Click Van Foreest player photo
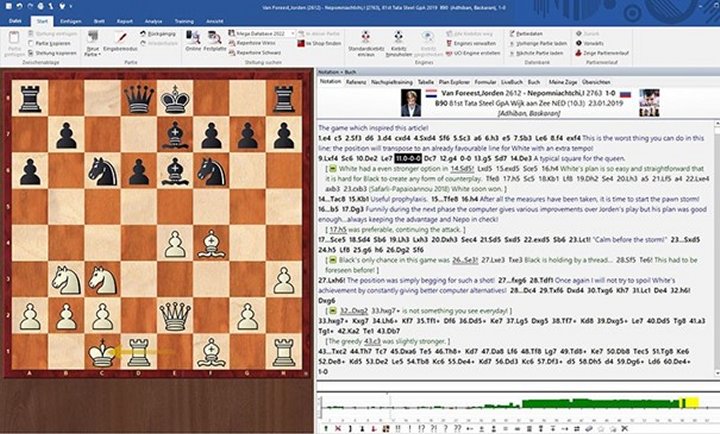 click(x=411, y=102)
